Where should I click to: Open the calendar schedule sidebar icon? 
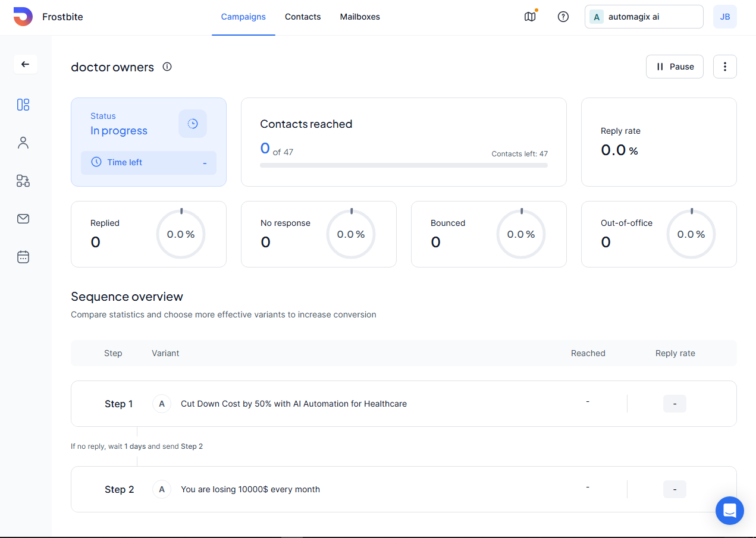23,257
